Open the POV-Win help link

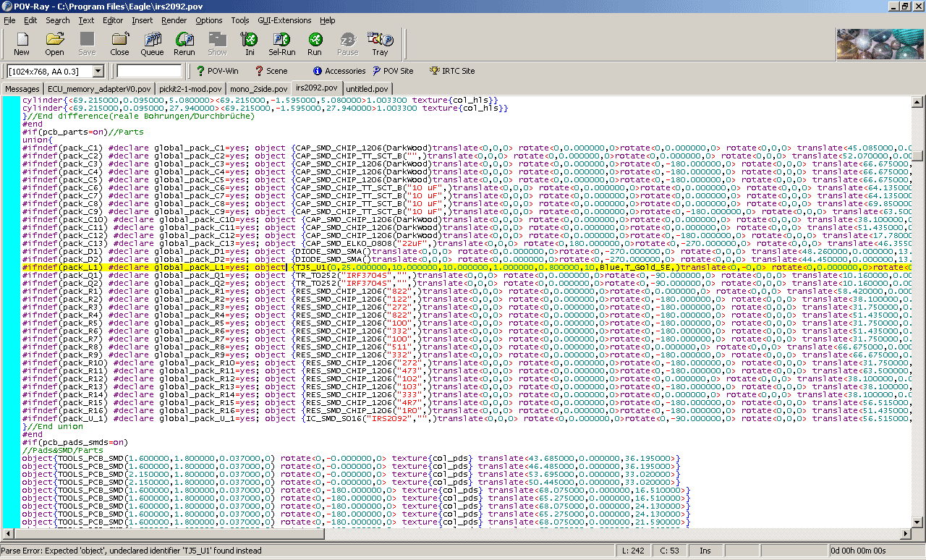(x=217, y=71)
